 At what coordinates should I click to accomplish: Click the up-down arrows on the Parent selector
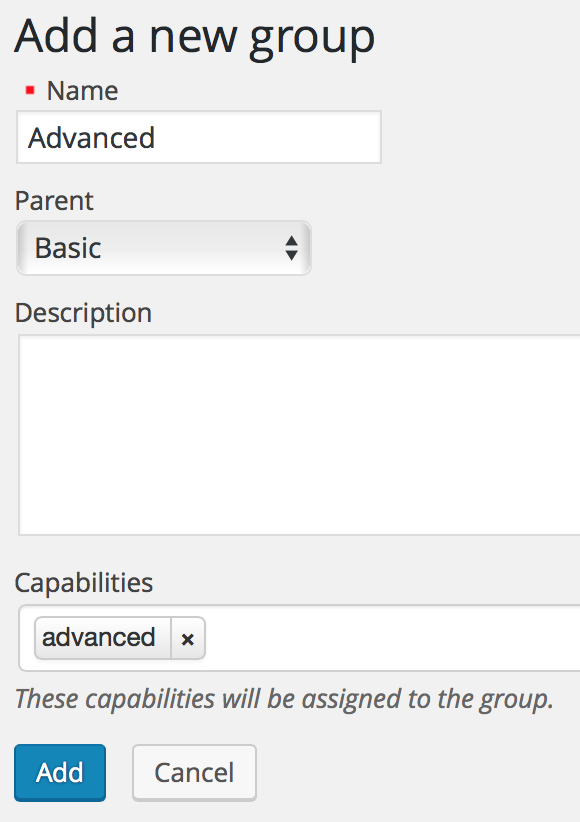pyautogui.click(x=291, y=247)
